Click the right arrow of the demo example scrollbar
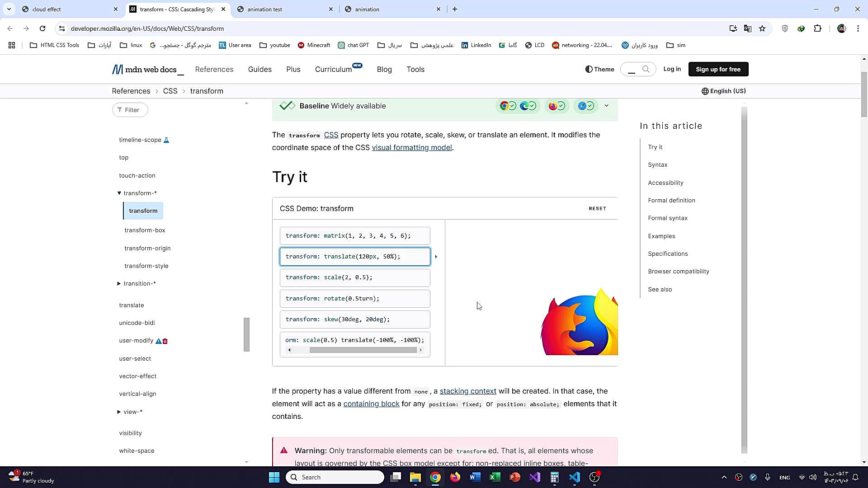 [421, 350]
